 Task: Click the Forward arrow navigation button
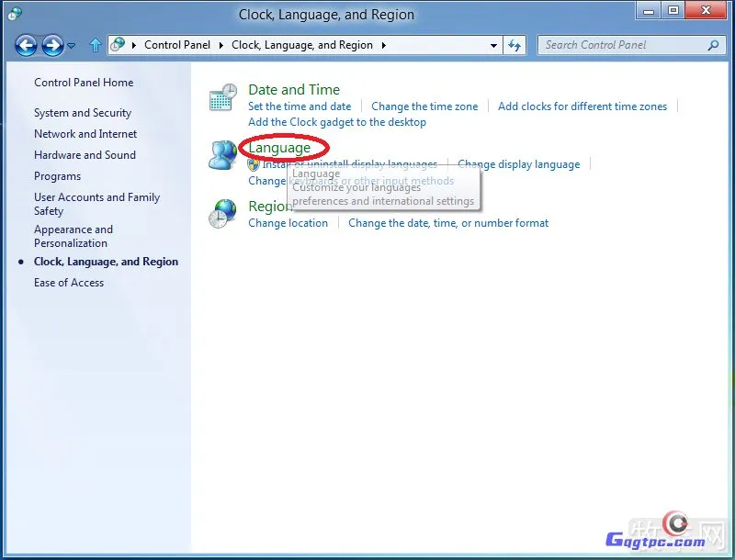click(52, 45)
